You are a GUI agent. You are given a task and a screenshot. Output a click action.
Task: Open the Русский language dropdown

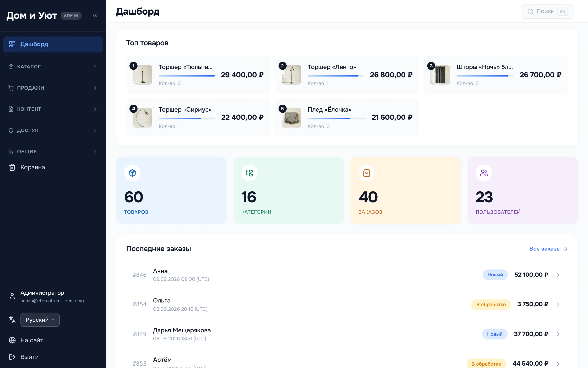click(x=40, y=320)
